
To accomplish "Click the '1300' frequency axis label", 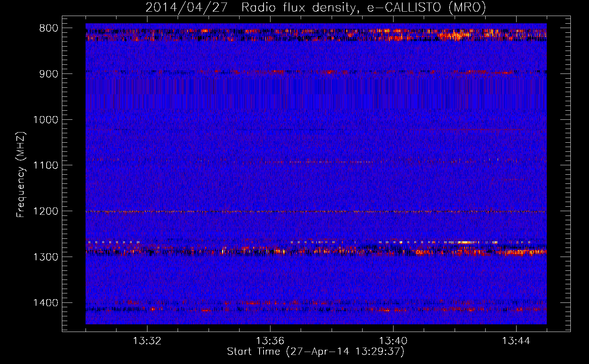I will (46, 257).
